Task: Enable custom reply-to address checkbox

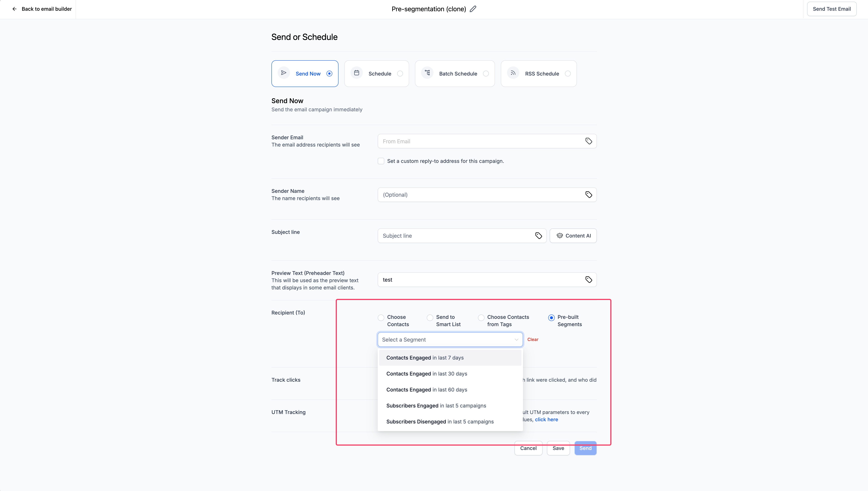Action: [x=381, y=161]
